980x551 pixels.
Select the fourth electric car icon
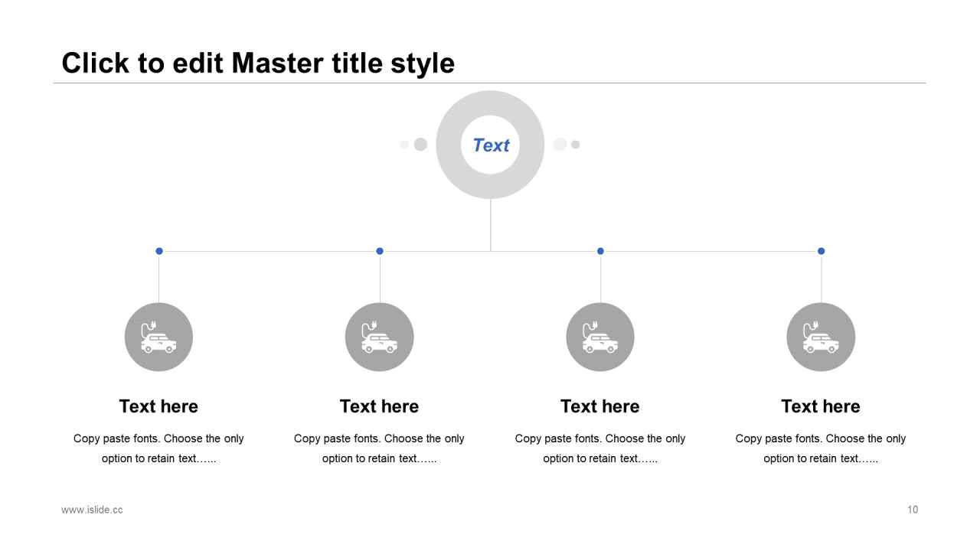pyautogui.click(x=821, y=337)
